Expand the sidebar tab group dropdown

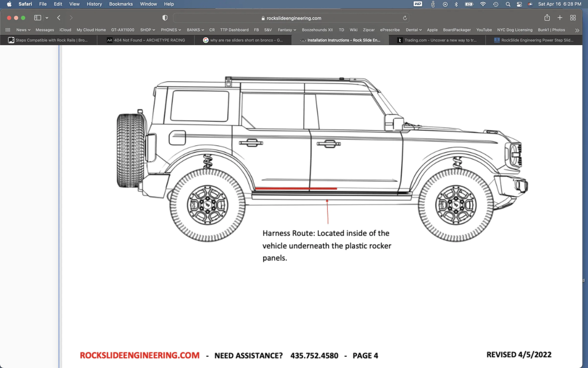[x=47, y=18]
